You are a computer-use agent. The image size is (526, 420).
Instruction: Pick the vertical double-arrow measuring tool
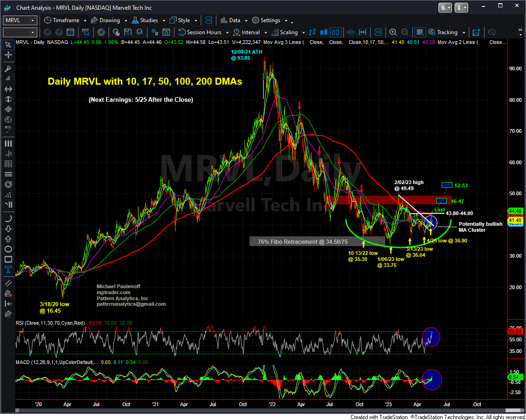pyautogui.click(x=8, y=99)
